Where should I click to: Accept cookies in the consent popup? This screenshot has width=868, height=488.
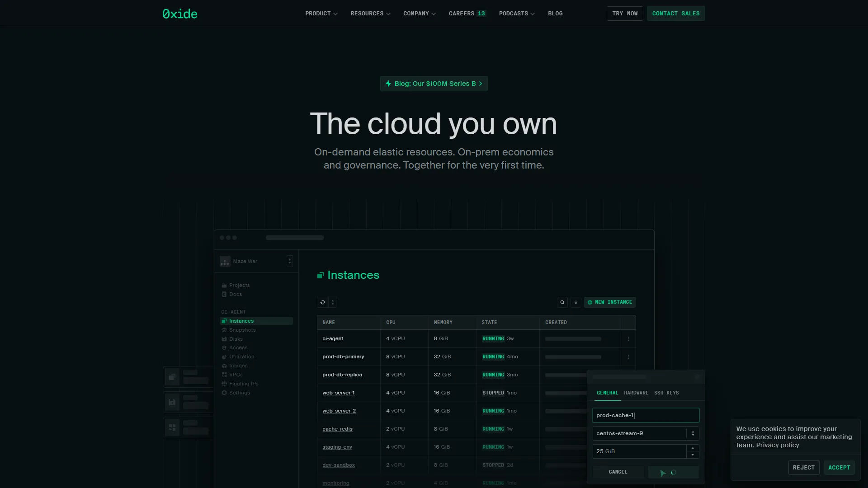coord(839,468)
